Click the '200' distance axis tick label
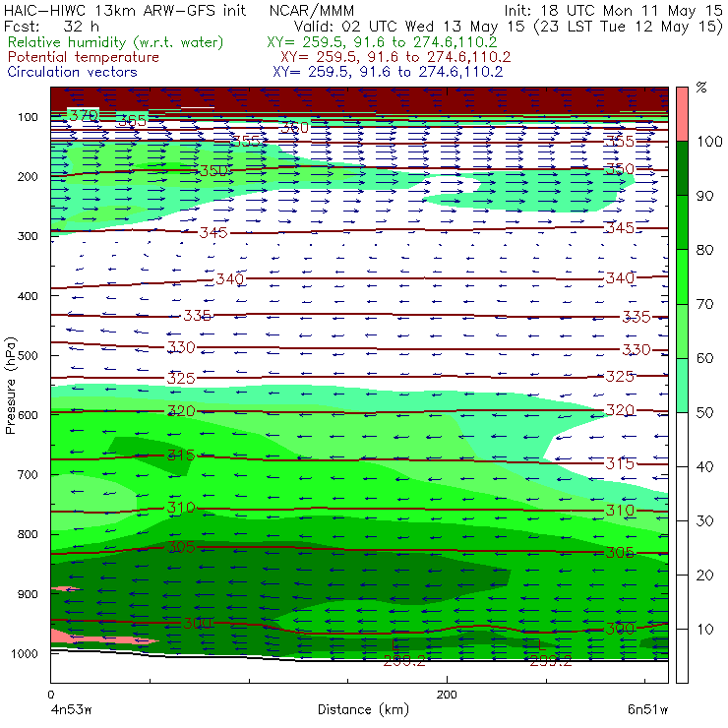728x728 pixels. tap(447, 695)
